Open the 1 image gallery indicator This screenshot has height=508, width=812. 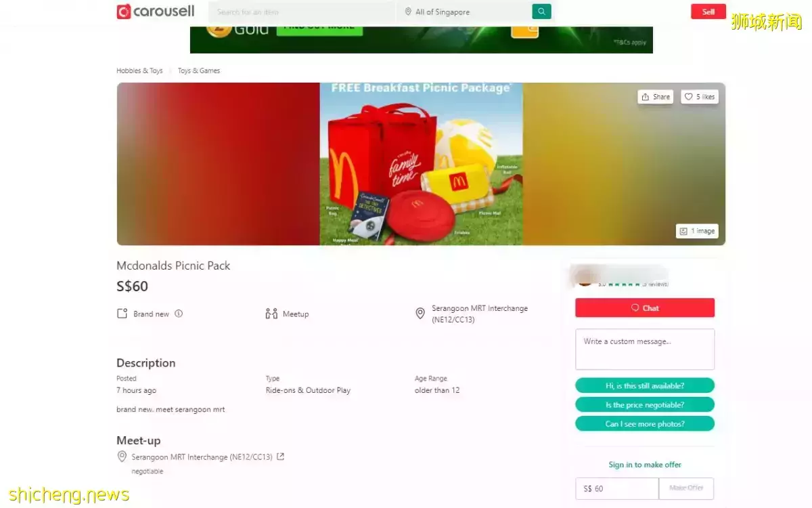tap(697, 231)
